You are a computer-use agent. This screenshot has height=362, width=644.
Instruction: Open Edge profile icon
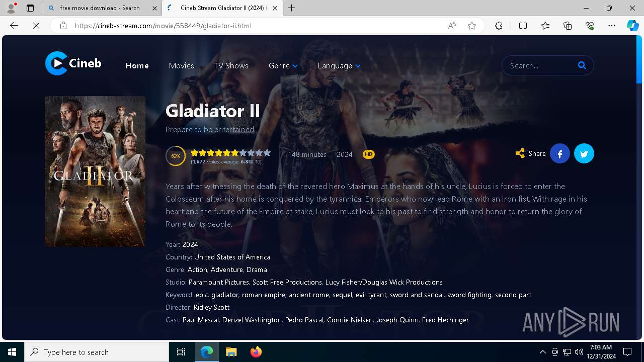(x=11, y=8)
